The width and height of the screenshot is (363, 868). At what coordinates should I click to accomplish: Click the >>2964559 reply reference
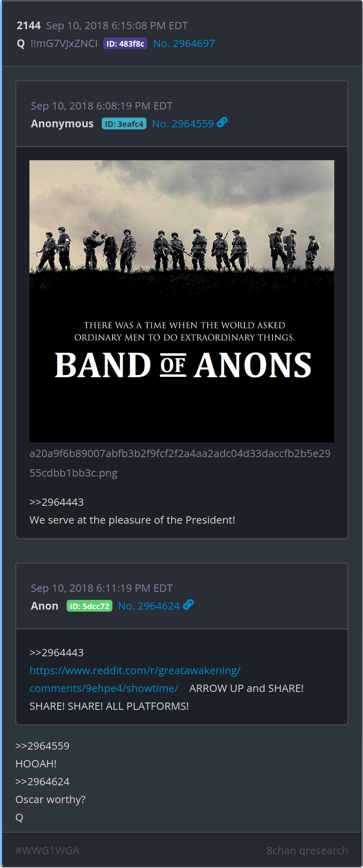coord(42,746)
